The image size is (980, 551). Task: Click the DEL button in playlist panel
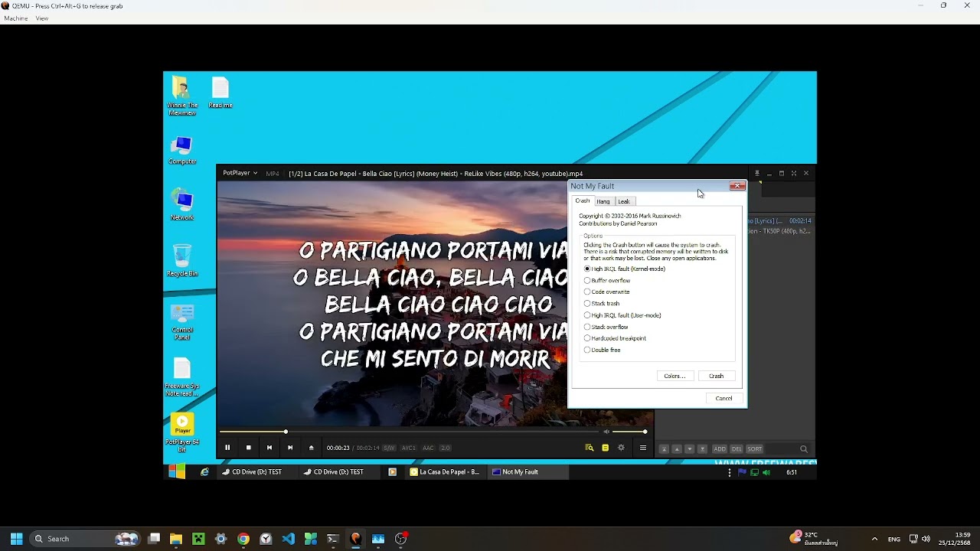[737, 449]
